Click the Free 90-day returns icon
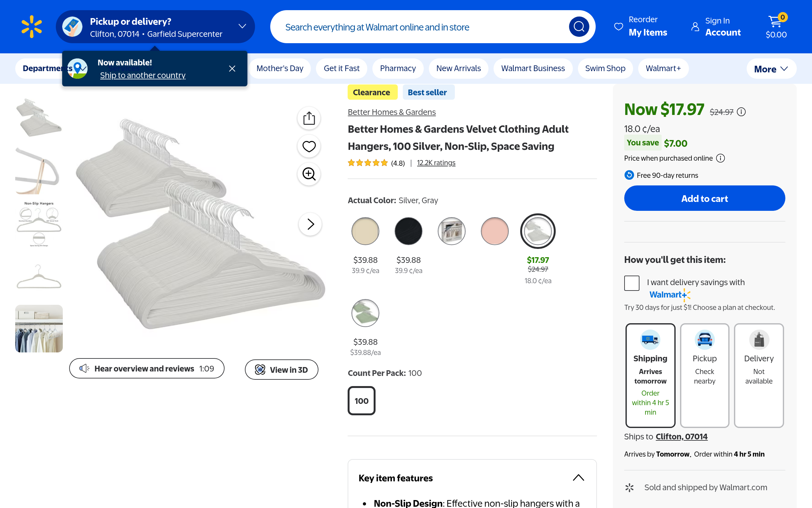This screenshot has width=812, height=508. 629,175
